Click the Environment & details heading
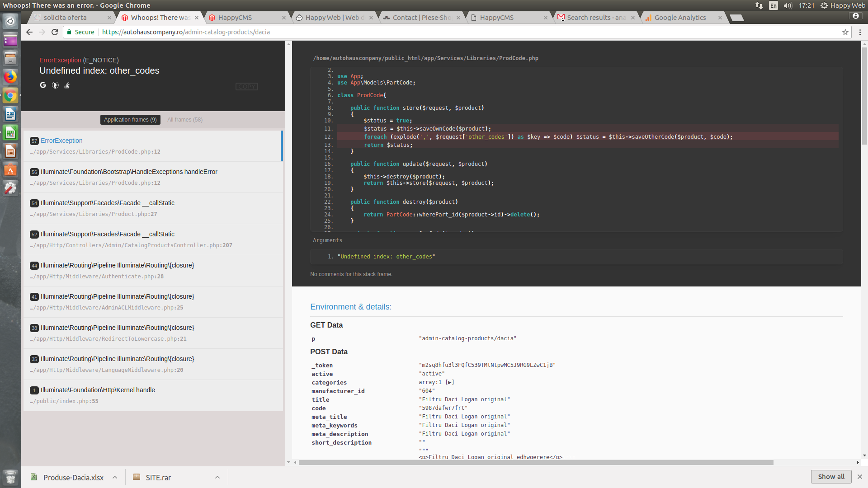The image size is (868, 488). pos(351,307)
